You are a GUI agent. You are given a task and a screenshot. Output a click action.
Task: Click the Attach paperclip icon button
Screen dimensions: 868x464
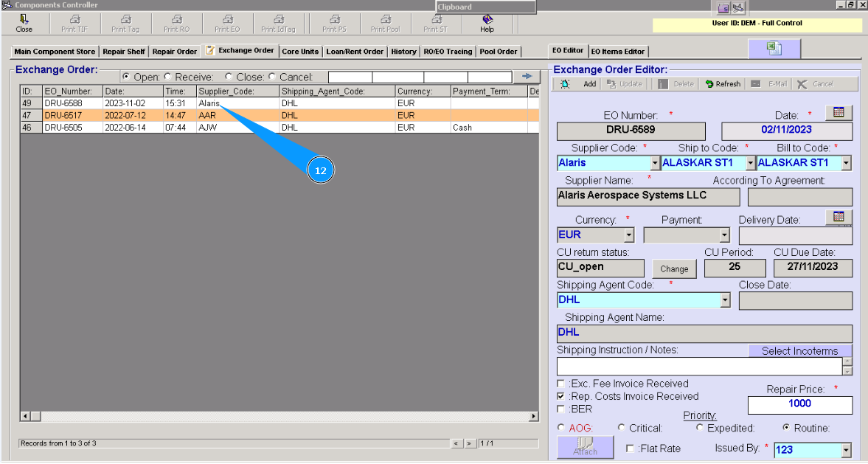tap(585, 446)
